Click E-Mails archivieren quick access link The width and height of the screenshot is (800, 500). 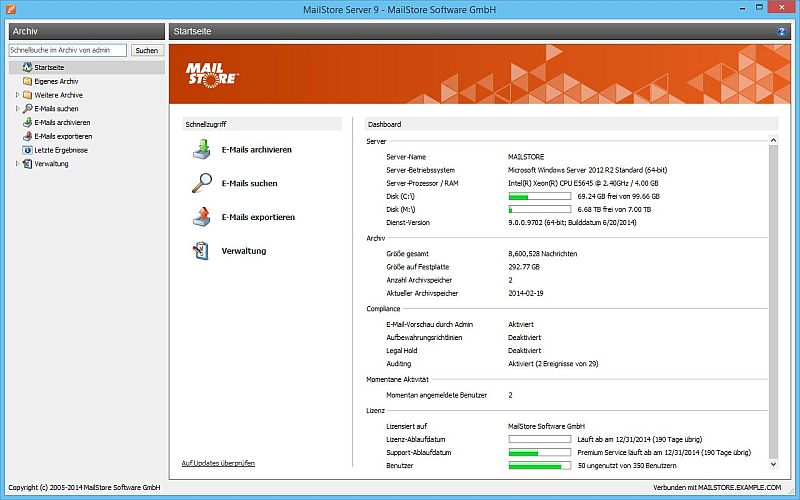point(257,149)
